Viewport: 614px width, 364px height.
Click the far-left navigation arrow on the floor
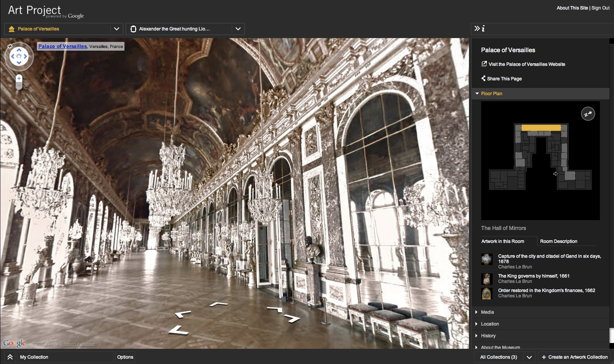(183, 314)
